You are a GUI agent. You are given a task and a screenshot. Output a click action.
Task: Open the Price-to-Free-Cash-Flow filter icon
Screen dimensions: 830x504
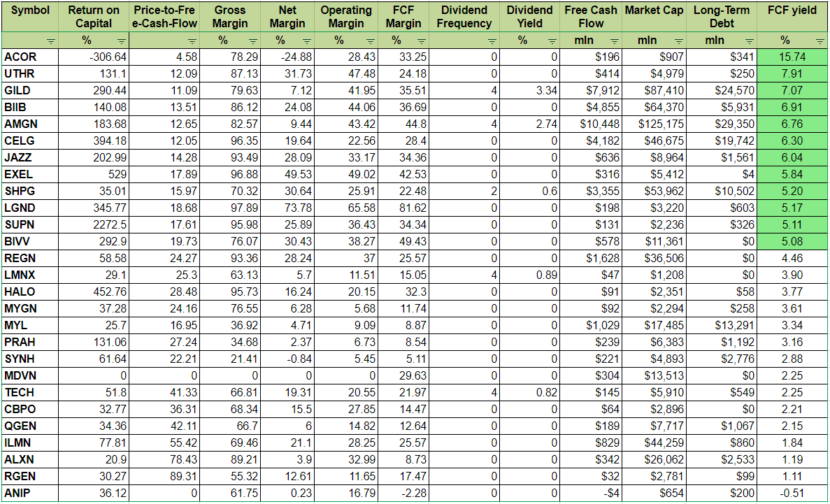point(192,41)
